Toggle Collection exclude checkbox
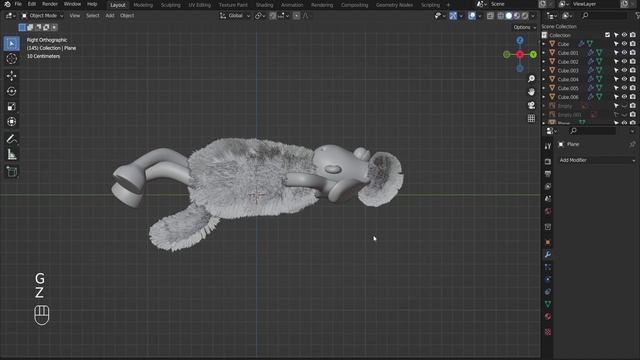Viewport: 640px width, 360px height. pos(607,35)
